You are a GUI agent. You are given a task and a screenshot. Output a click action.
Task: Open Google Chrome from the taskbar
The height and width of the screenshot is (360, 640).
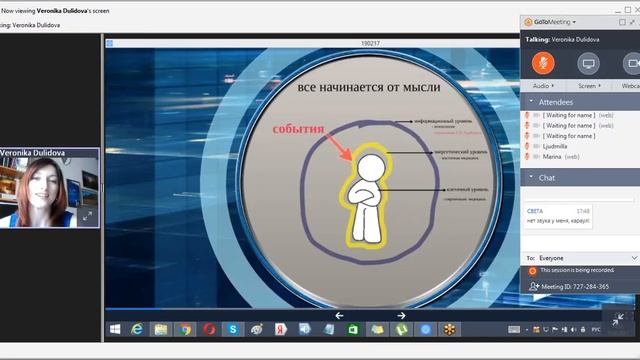(185, 329)
